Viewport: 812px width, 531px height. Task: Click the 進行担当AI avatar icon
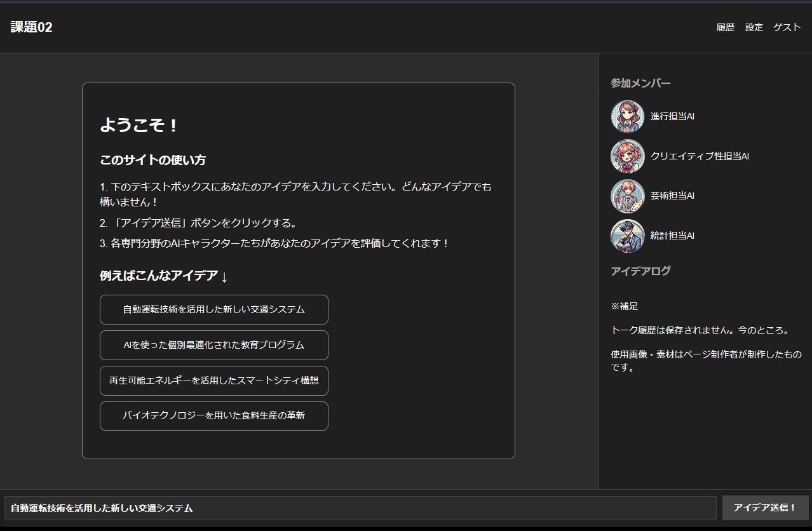click(x=627, y=116)
